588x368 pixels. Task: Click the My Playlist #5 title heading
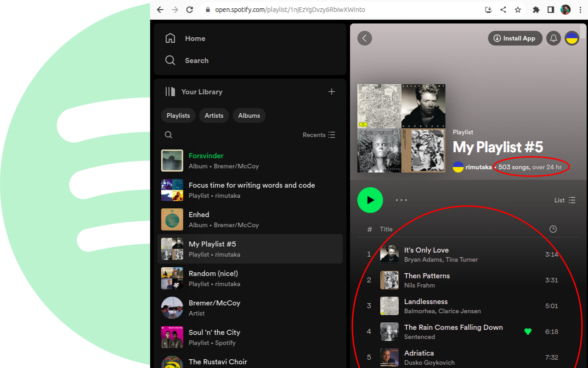pos(498,147)
